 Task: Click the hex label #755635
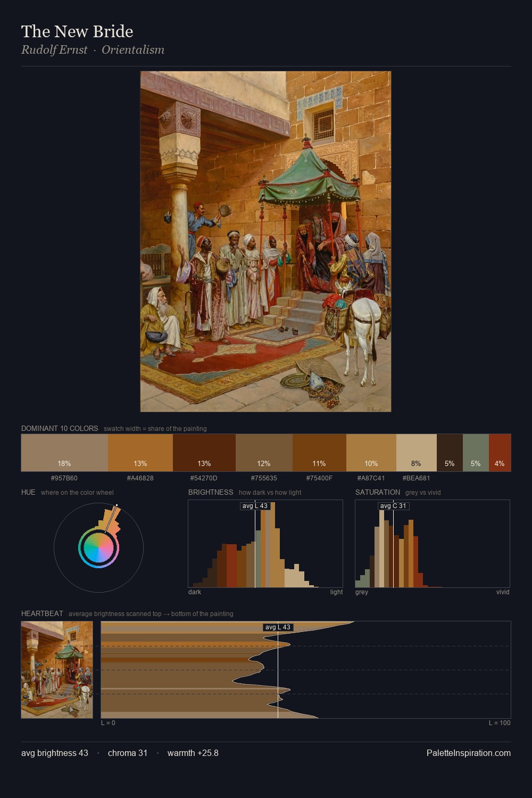[264, 478]
